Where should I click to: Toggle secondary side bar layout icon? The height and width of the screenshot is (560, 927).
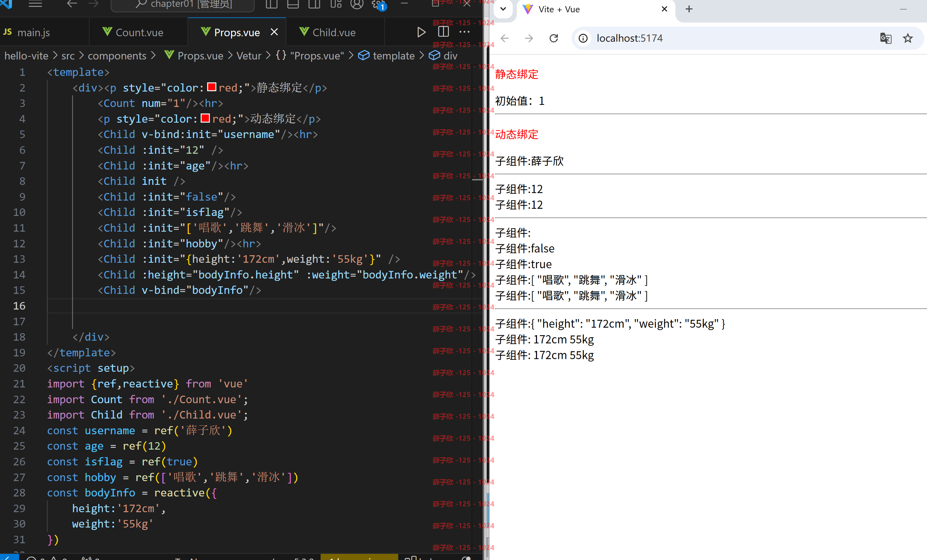[314, 4]
